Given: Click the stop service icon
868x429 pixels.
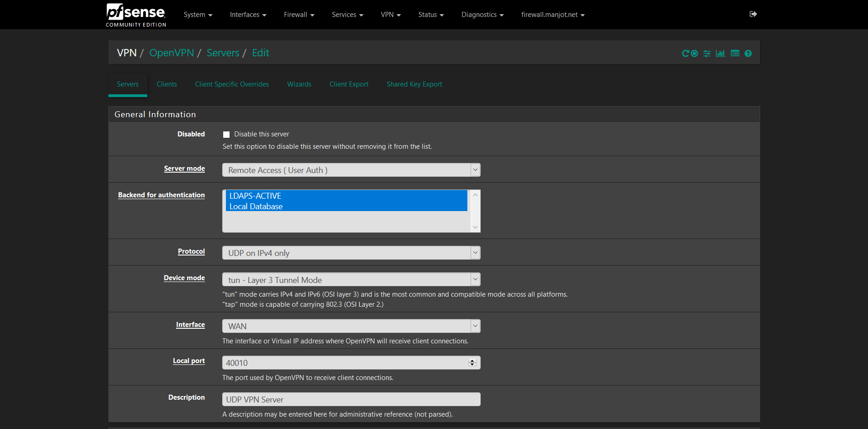Looking at the screenshot, I should click(x=694, y=54).
